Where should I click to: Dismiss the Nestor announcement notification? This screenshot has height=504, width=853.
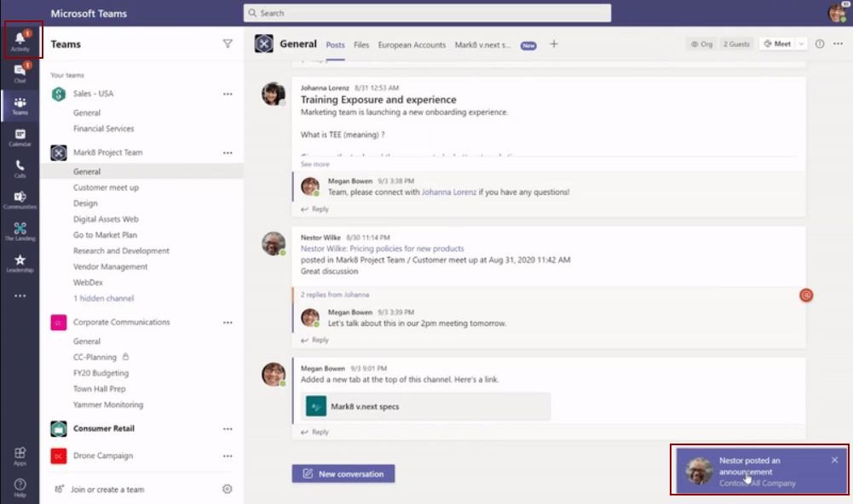(x=834, y=460)
